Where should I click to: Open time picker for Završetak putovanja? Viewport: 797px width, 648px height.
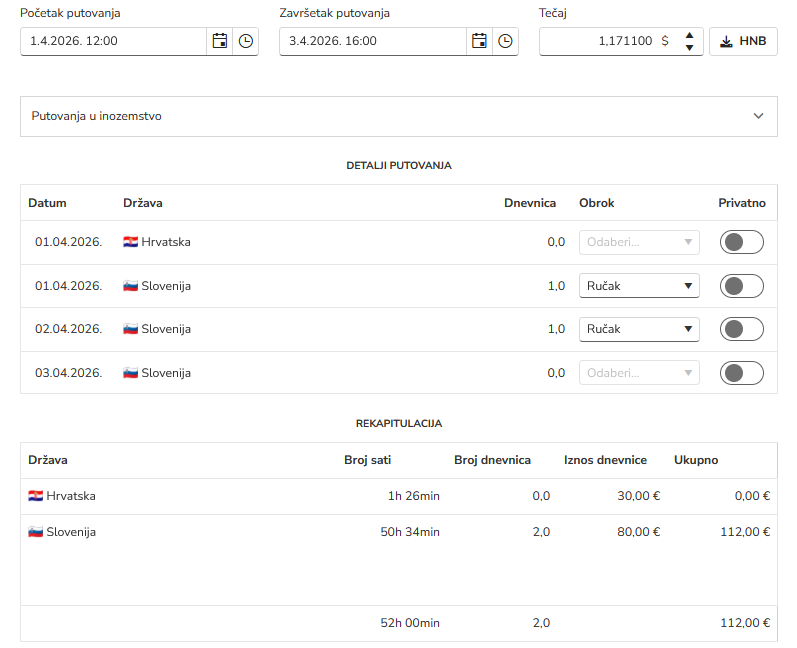point(505,42)
